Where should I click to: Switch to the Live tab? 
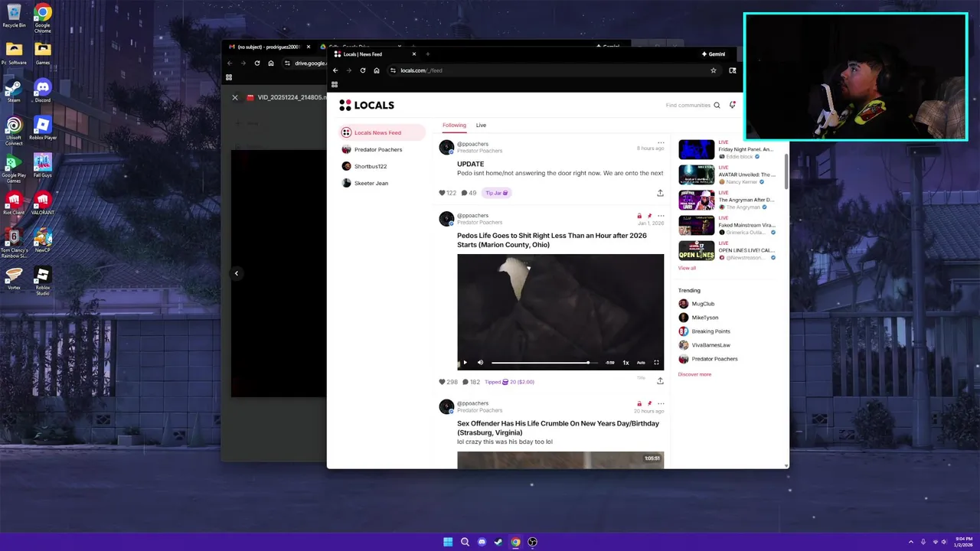point(481,125)
